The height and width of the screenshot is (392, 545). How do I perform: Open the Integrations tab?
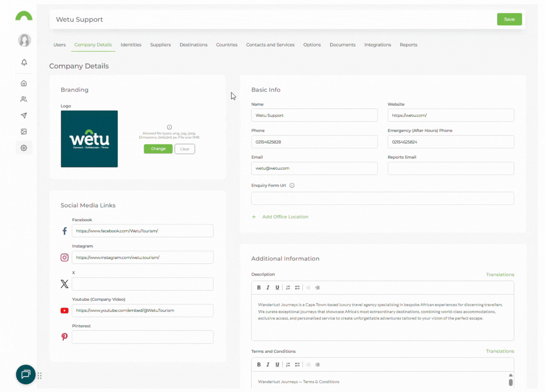pos(378,45)
